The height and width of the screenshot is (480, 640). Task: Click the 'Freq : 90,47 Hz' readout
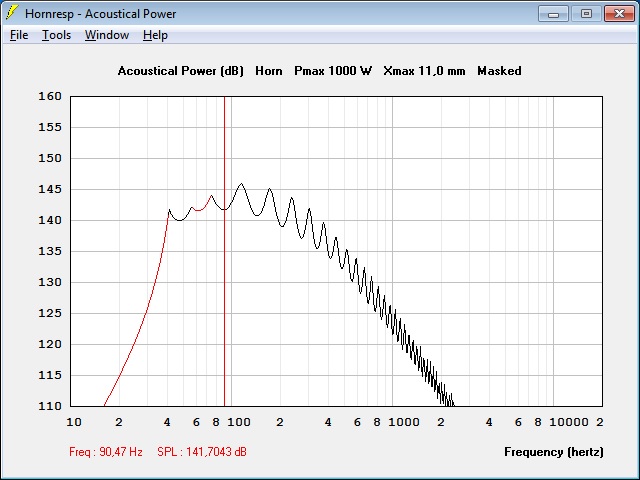point(106,452)
